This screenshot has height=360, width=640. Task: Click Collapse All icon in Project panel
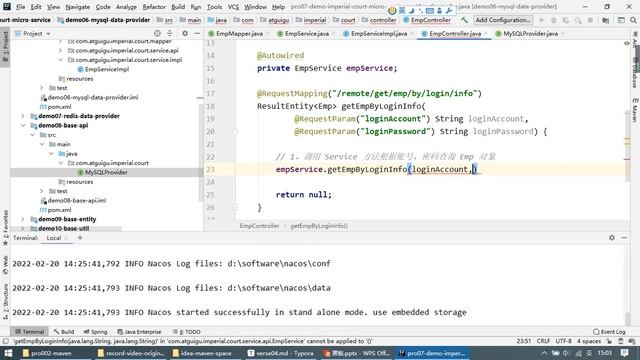click(170, 33)
